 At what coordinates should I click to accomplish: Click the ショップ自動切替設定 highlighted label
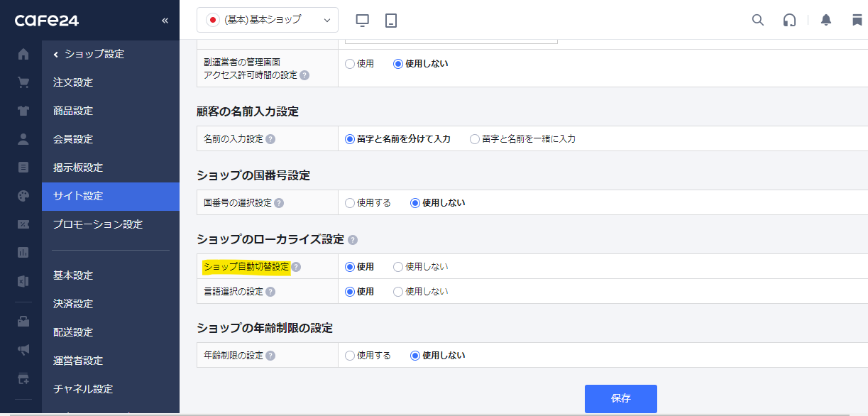click(246, 267)
